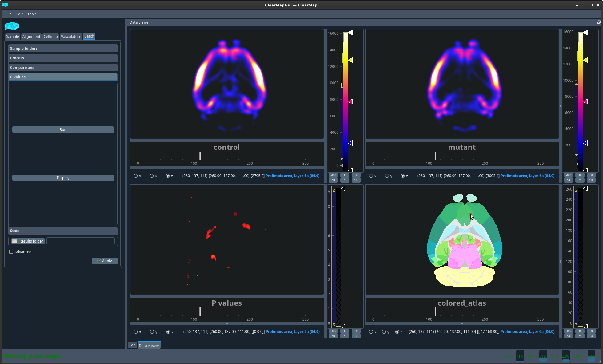Select x axis in control viewer

pyautogui.click(x=136, y=176)
